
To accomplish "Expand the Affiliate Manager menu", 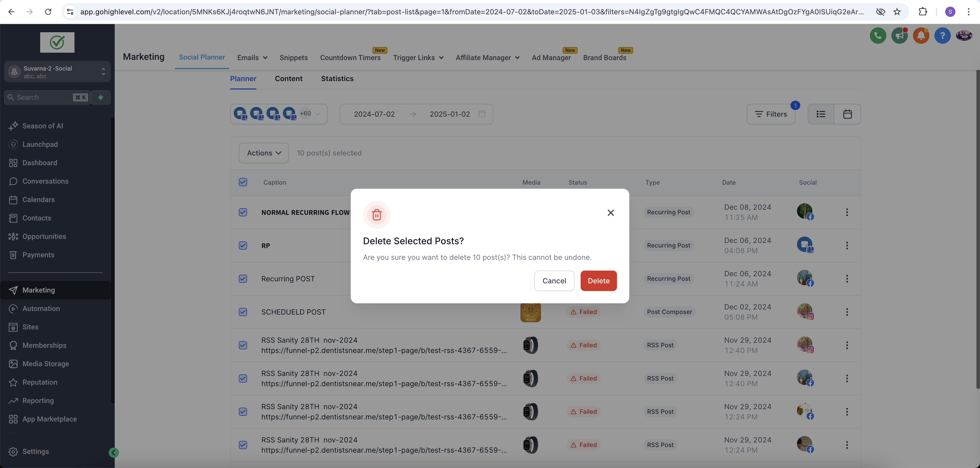I will coord(487,58).
